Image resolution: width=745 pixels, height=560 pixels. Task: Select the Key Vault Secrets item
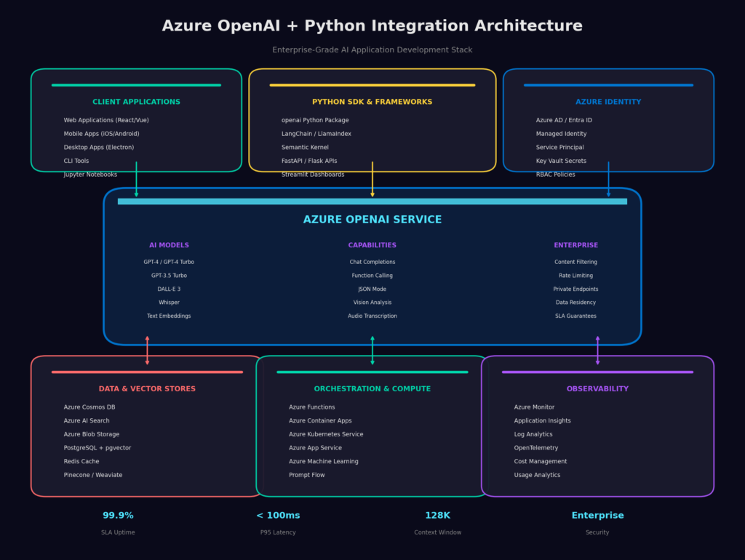(x=561, y=161)
